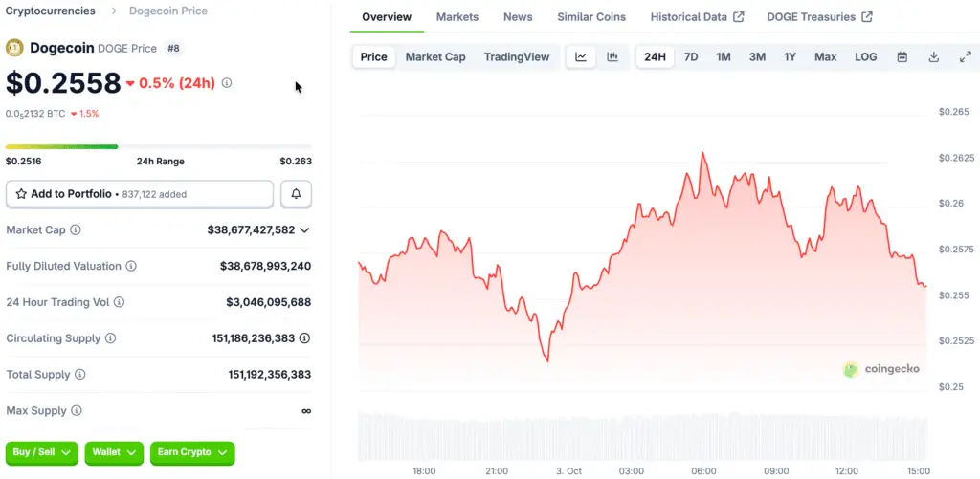
Task: Open the calendar date picker icon
Action: pyautogui.click(x=902, y=57)
